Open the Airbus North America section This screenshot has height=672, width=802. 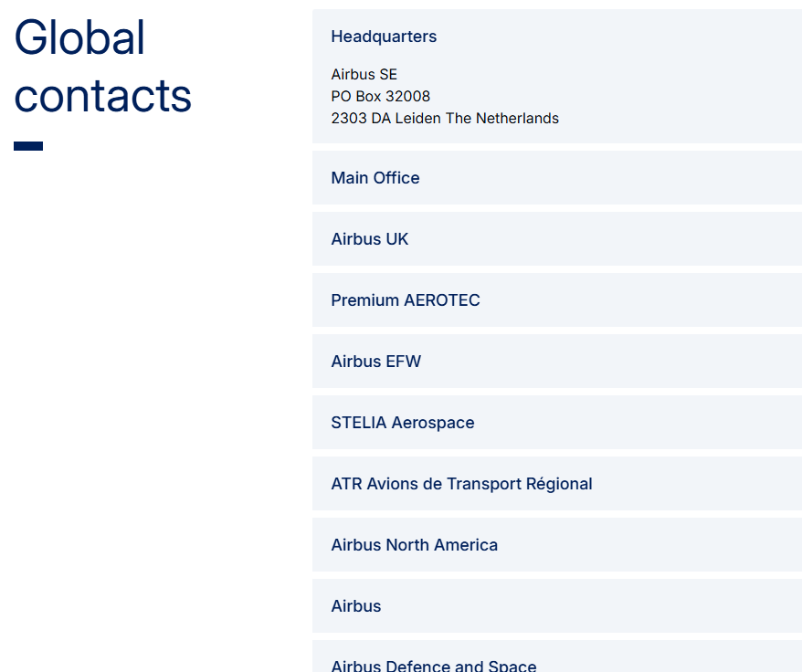tap(415, 545)
